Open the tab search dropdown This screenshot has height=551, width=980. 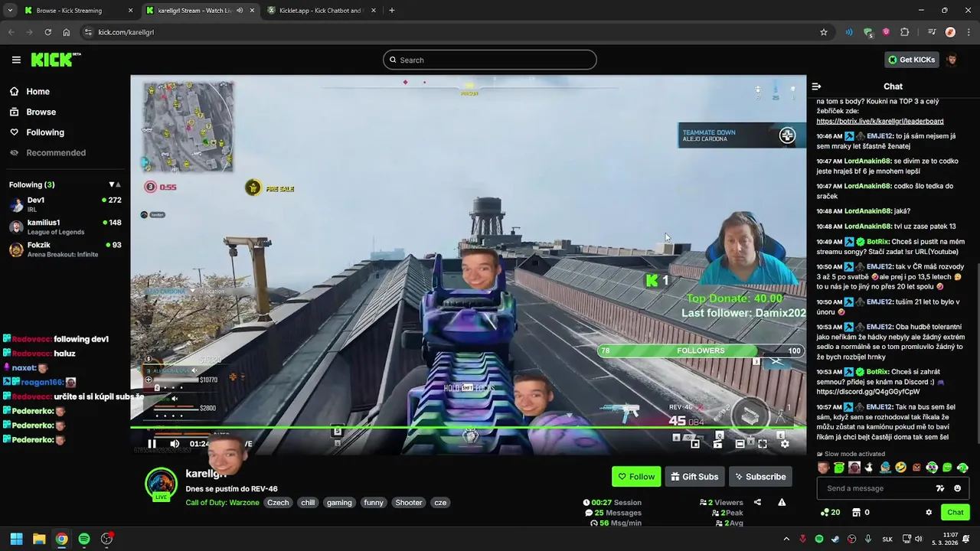10,11
